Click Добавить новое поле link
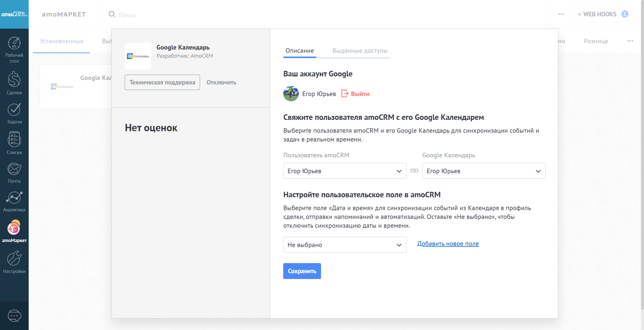 tap(448, 244)
